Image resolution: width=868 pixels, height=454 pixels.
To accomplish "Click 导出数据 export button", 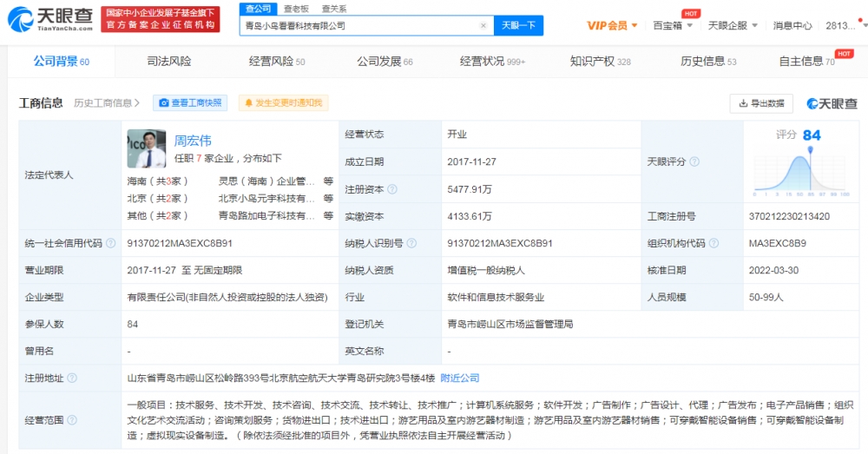I will click(x=761, y=103).
